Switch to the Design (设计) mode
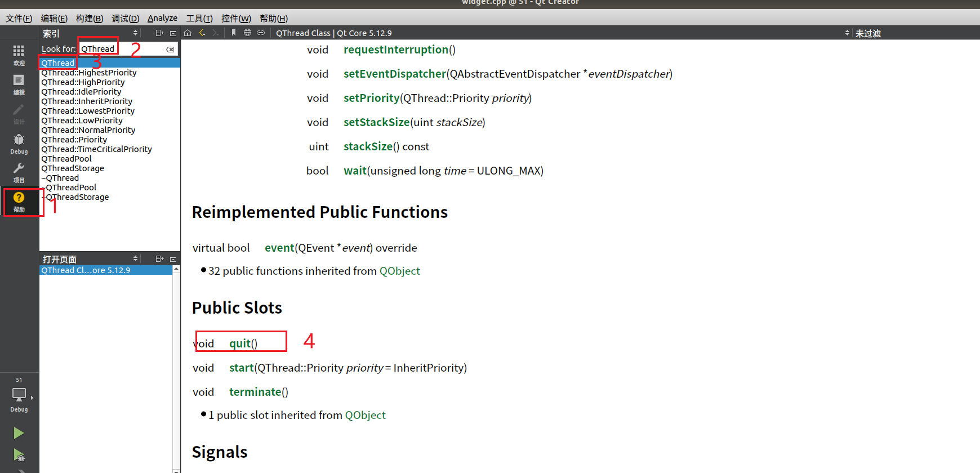The width and height of the screenshot is (980, 473). (x=19, y=114)
